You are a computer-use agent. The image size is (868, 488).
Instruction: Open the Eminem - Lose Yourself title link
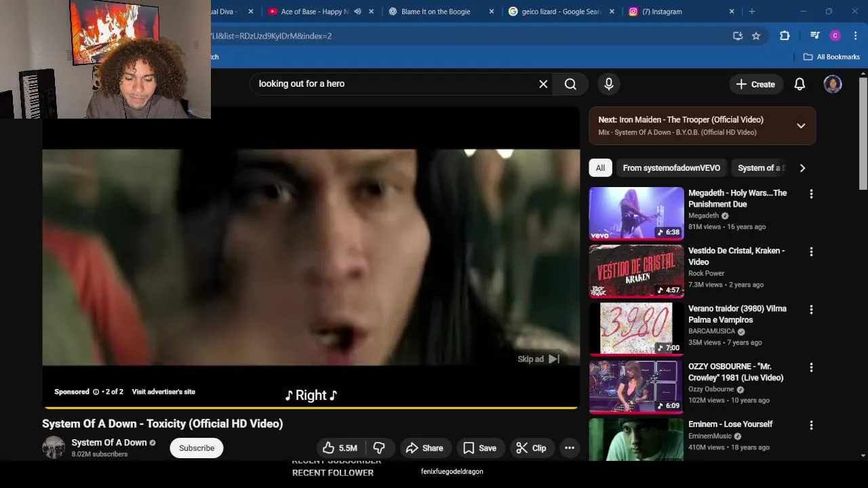point(730,424)
